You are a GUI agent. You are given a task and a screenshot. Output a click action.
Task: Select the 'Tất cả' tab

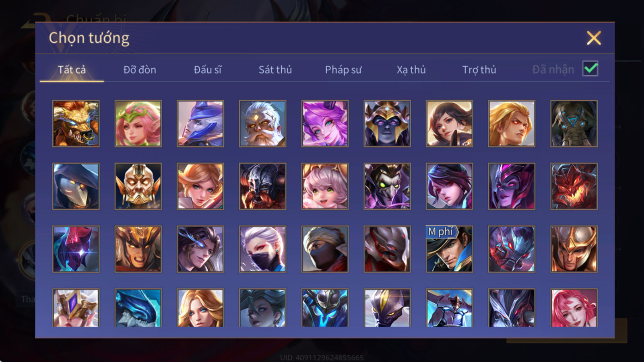pos(72,70)
